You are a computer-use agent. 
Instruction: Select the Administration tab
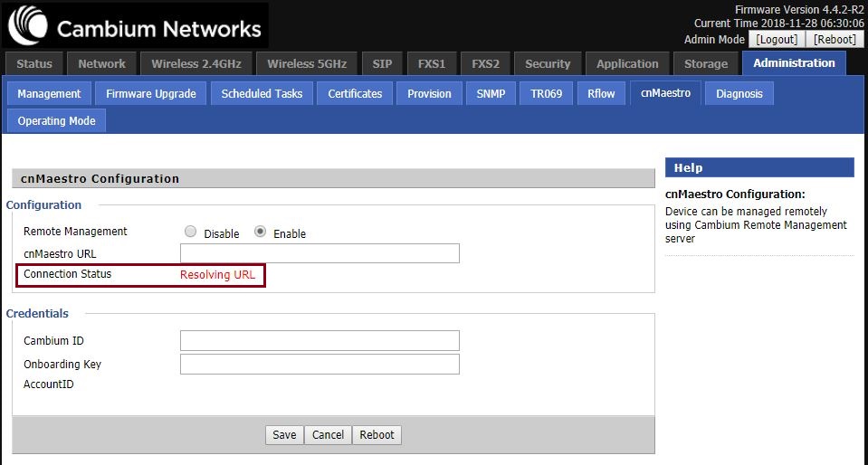click(x=794, y=63)
